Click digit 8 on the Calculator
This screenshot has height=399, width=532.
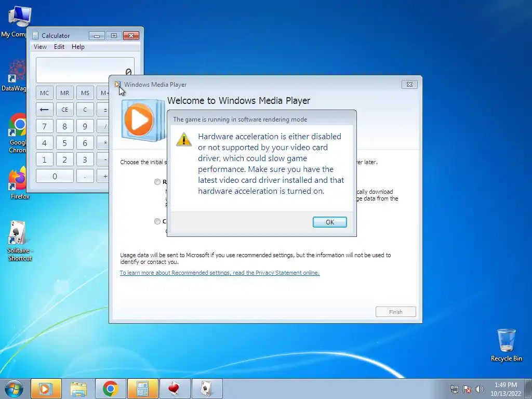coord(64,126)
